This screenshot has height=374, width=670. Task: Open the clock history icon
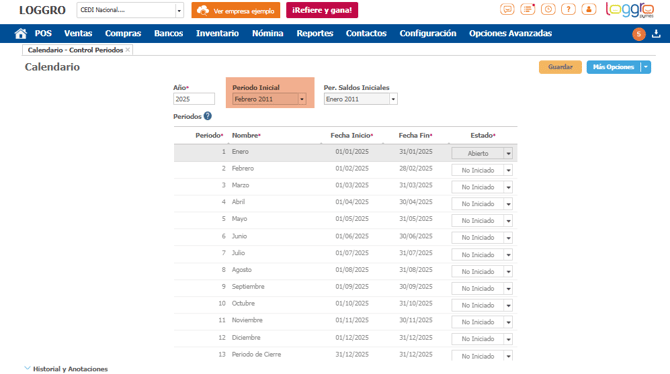(548, 9)
